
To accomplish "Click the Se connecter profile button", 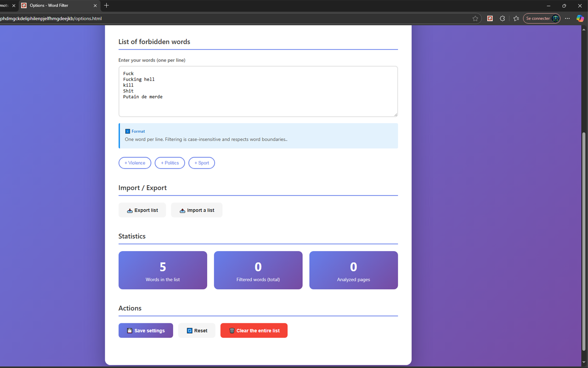I will [x=542, y=18].
